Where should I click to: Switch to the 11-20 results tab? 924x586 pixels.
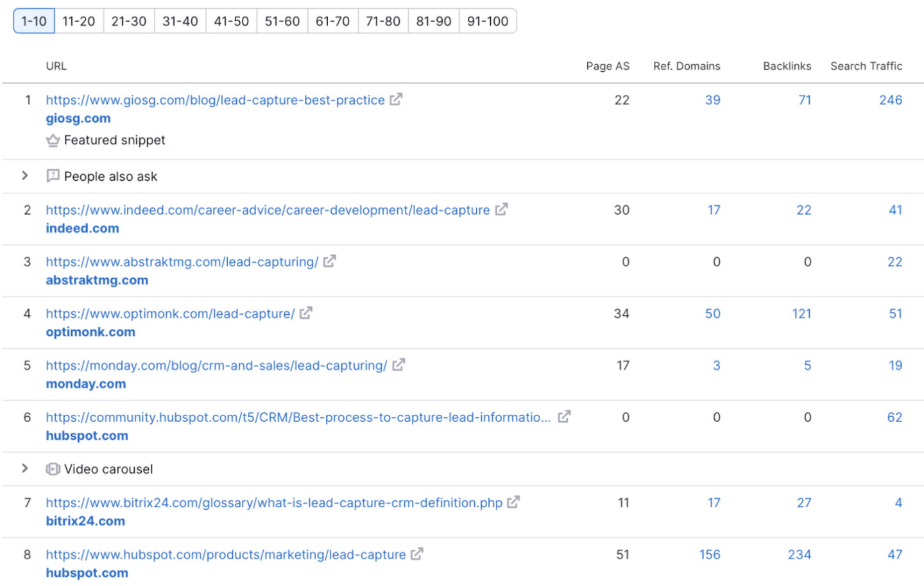tap(79, 21)
